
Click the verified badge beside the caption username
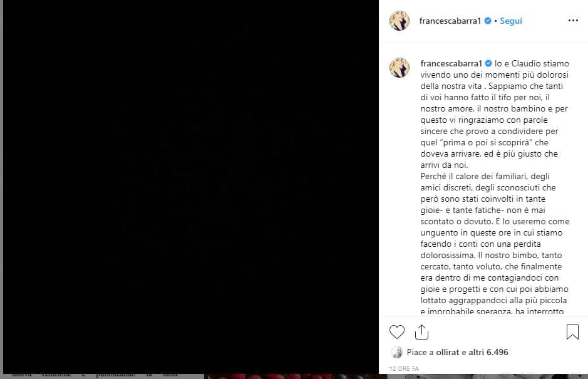pos(488,63)
